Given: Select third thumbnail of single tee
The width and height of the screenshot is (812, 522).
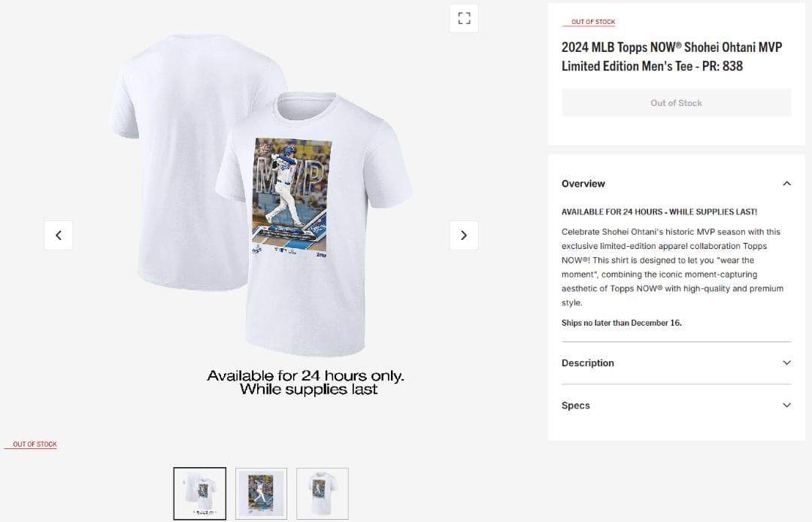Looking at the screenshot, I should [x=323, y=493].
